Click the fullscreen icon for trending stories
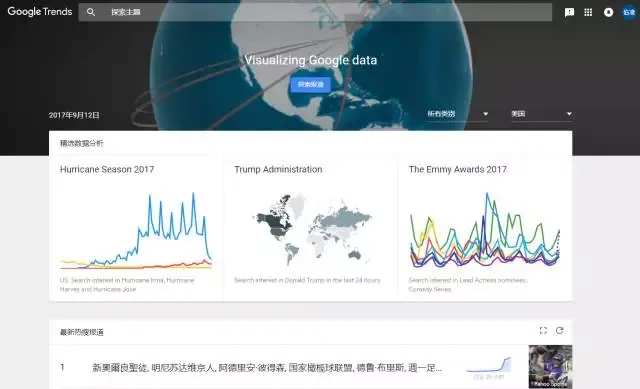 (543, 331)
